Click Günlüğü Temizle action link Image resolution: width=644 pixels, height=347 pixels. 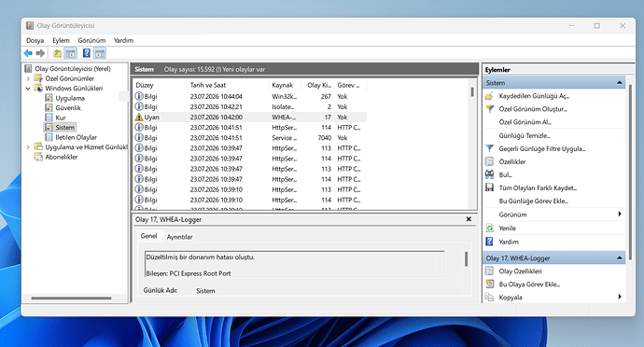point(525,135)
